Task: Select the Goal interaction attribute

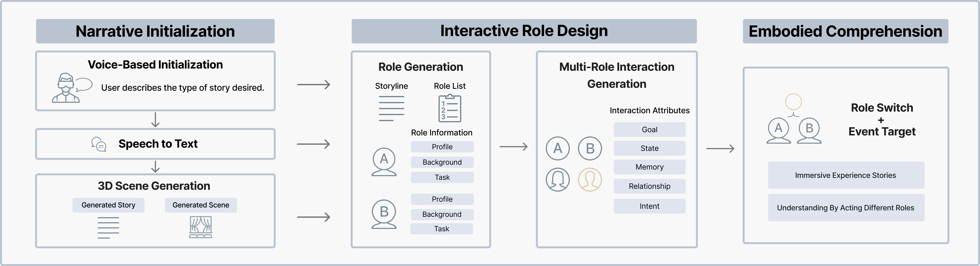Action: [649, 130]
